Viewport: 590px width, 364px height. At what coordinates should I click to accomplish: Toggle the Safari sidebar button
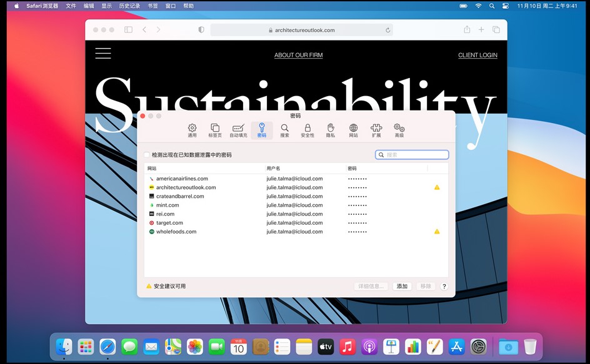point(128,30)
